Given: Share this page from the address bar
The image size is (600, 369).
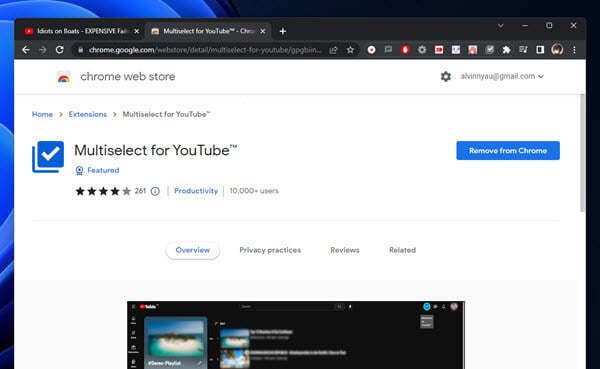Looking at the screenshot, I should pyautogui.click(x=333, y=50).
